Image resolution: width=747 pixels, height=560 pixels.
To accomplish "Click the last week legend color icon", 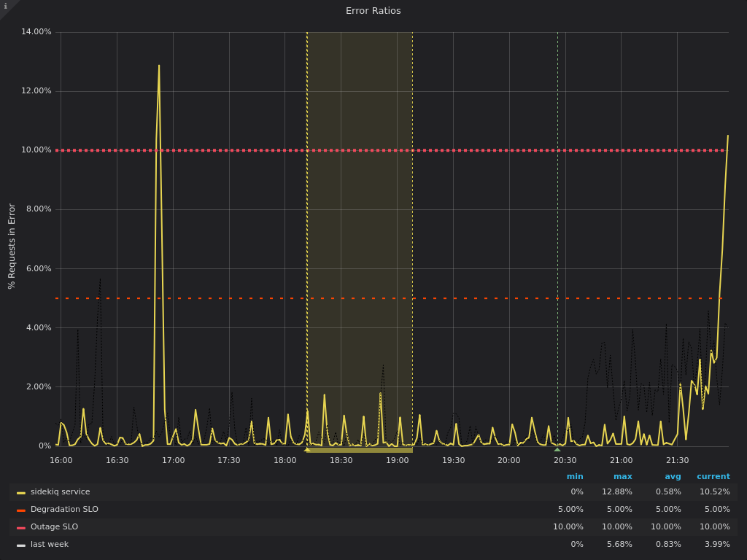I will 21,545.
